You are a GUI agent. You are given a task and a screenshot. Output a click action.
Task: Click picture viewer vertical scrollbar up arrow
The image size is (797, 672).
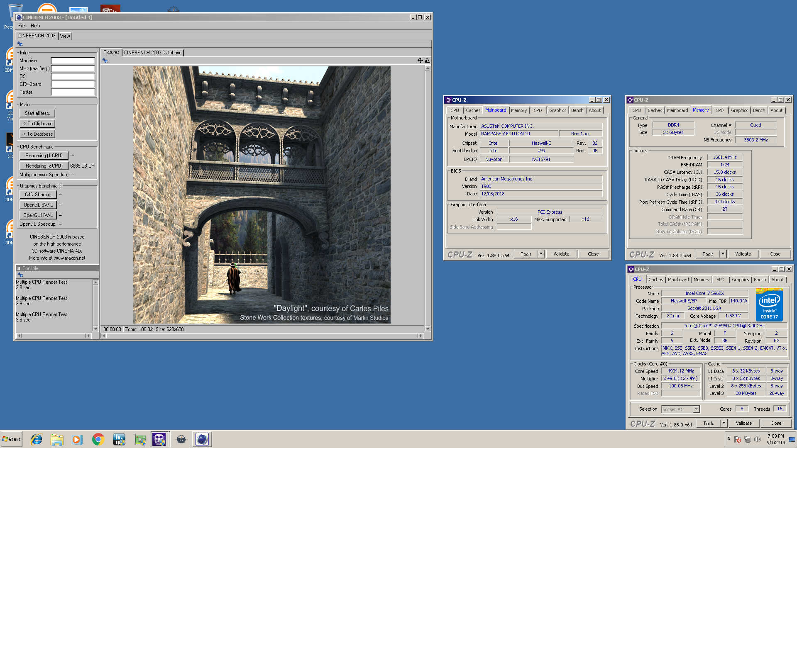pyautogui.click(x=428, y=68)
